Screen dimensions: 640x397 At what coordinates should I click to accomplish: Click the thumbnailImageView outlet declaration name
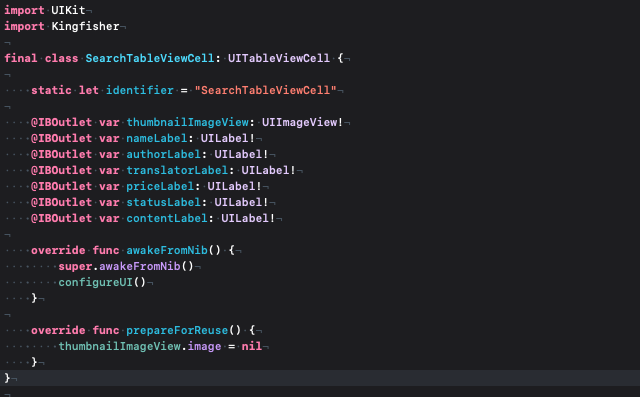(187, 122)
